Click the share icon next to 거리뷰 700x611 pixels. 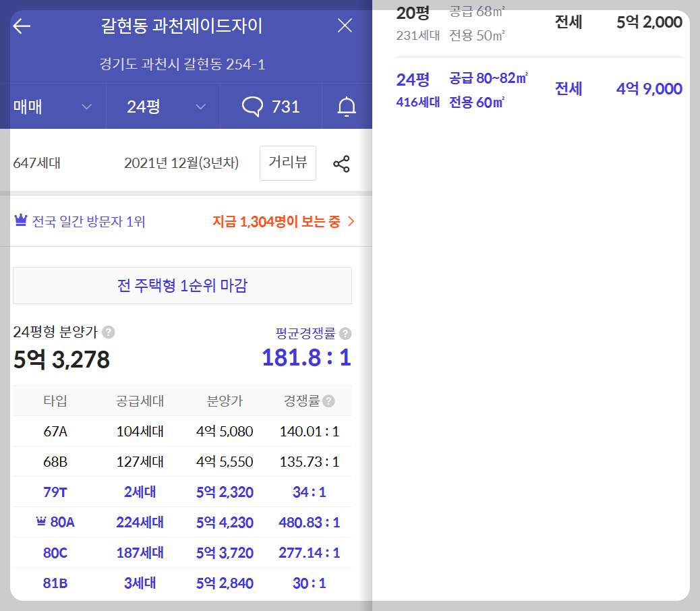click(x=342, y=163)
